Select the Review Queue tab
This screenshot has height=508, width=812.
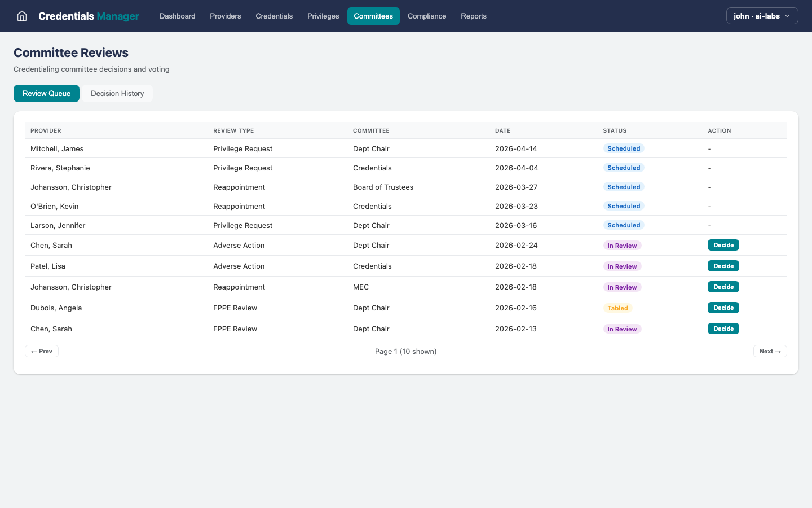(46, 93)
